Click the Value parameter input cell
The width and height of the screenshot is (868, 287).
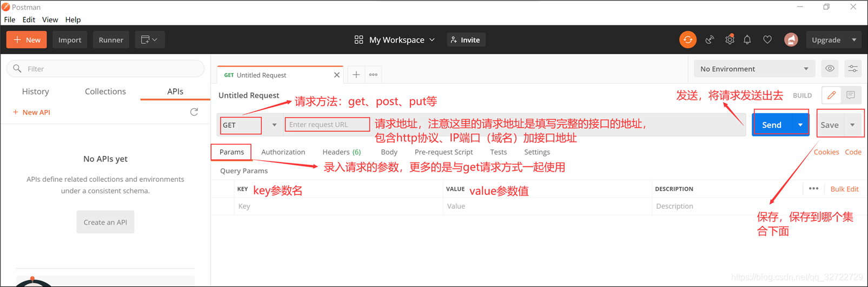tap(547, 206)
